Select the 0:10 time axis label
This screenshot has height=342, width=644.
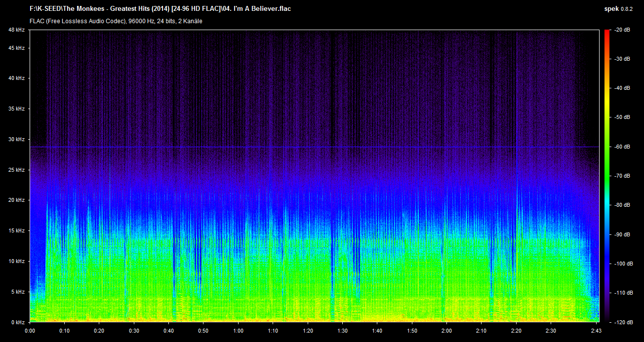pyautogui.click(x=64, y=331)
